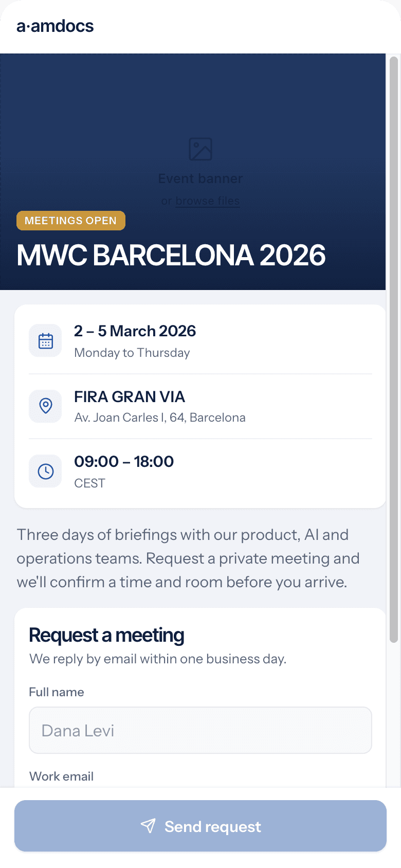Screen dimensions: 401x868
Task: Select the FIRA GRAN VIA venue name
Action: tap(130, 396)
